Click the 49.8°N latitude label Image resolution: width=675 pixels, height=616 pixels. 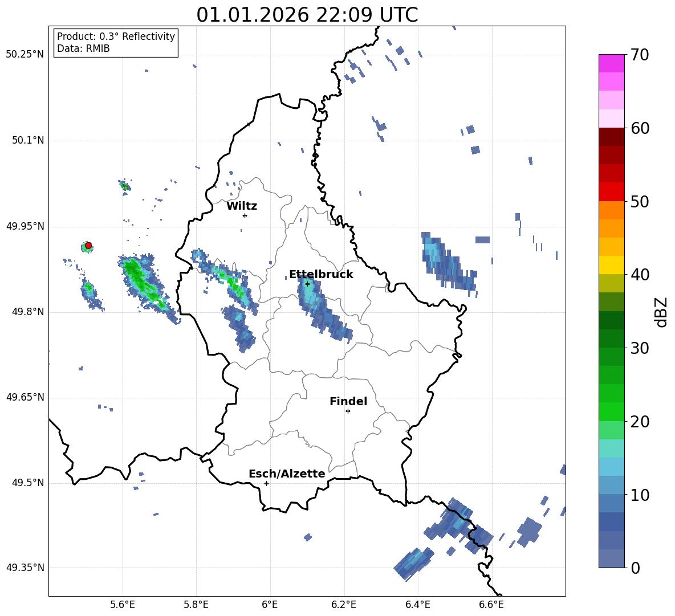click(x=28, y=312)
